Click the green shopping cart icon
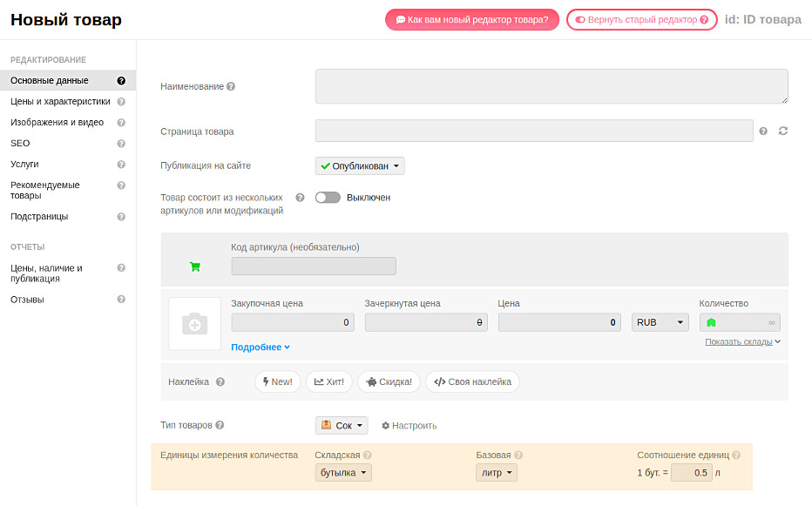812x506 pixels. [x=195, y=266]
